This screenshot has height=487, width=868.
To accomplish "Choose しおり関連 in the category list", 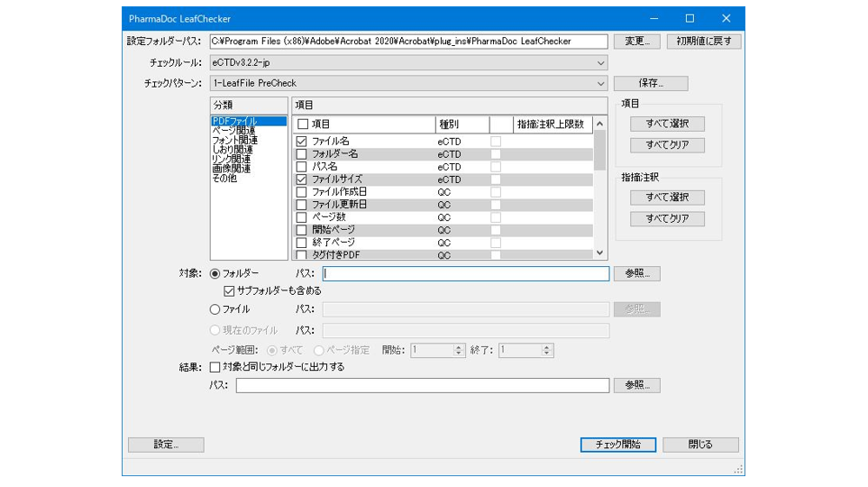I will (232, 150).
